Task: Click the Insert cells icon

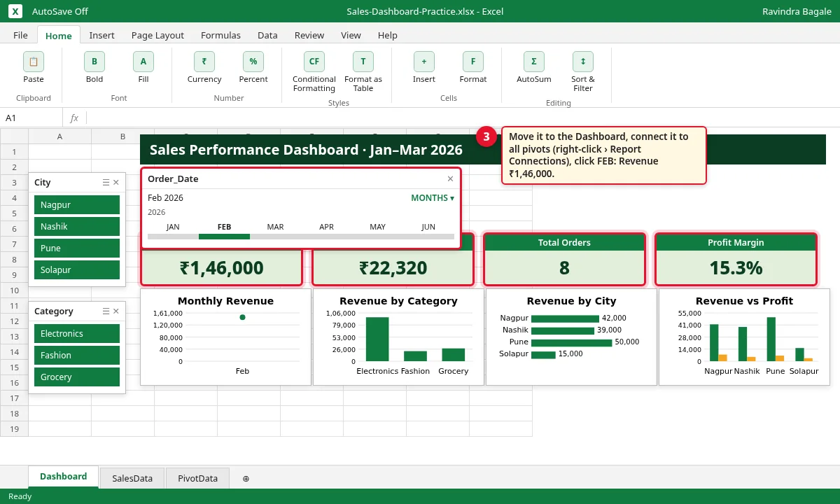Action: tap(424, 62)
